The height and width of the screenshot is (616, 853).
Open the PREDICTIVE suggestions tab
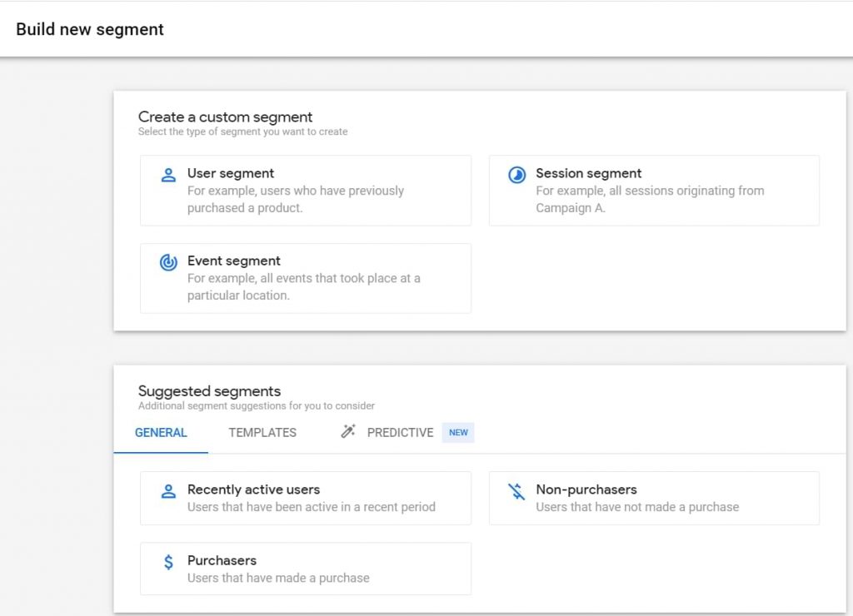click(400, 432)
